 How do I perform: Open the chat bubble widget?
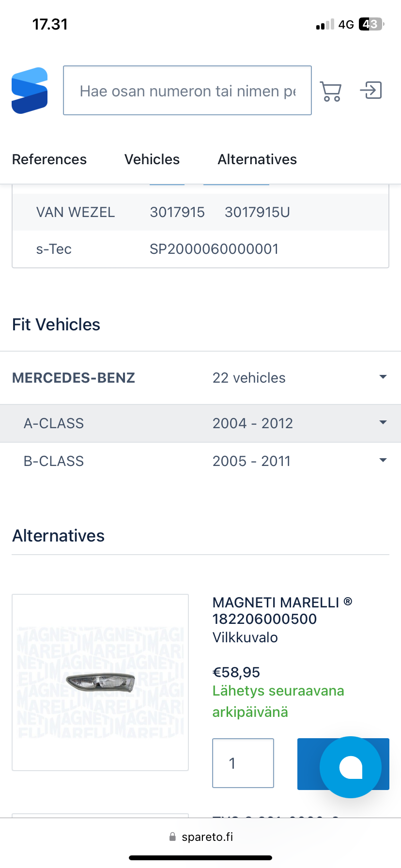pos(351,767)
